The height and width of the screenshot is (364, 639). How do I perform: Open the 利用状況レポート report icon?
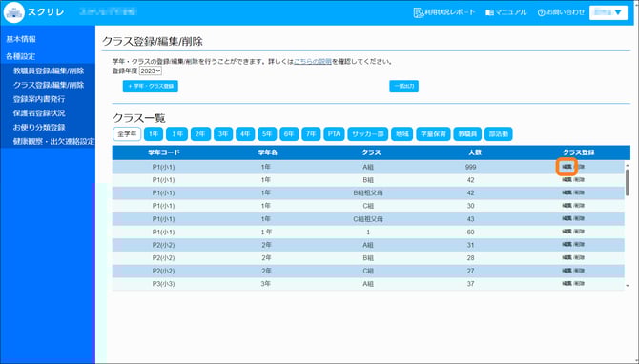click(x=418, y=12)
